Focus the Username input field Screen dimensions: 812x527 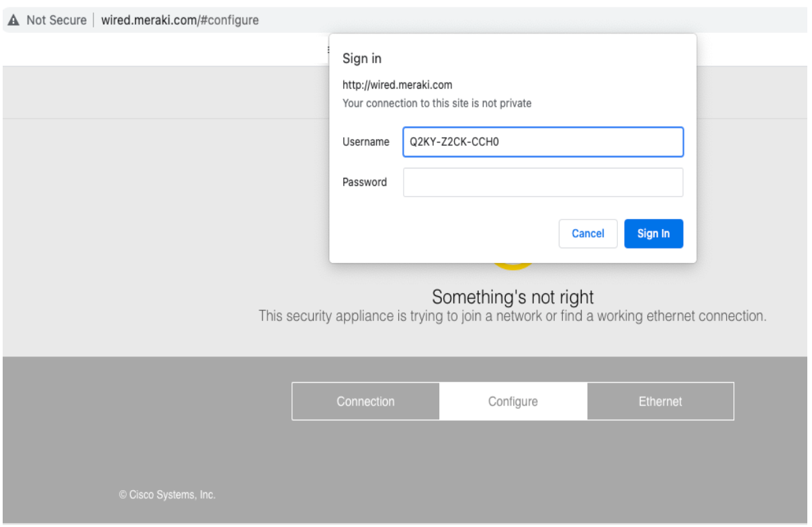click(543, 142)
